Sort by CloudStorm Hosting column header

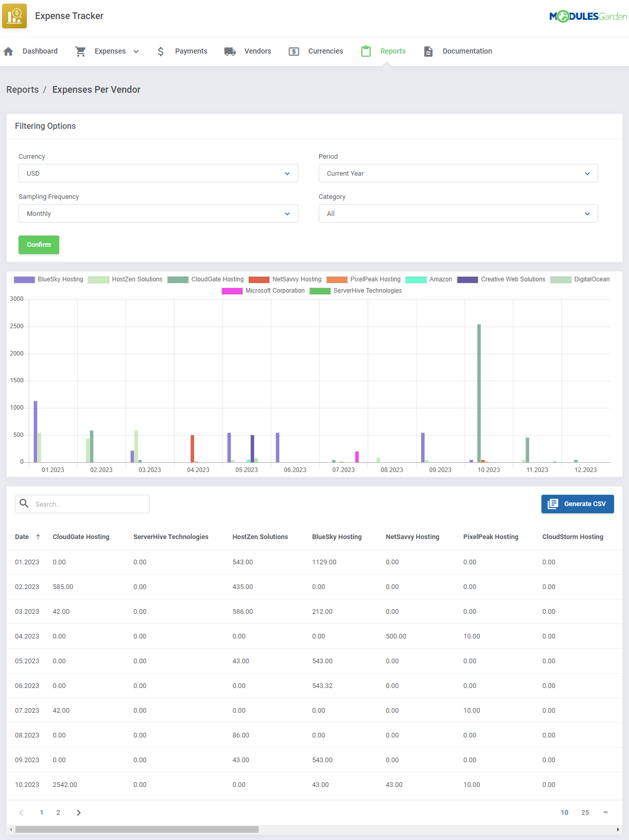pos(573,537)
